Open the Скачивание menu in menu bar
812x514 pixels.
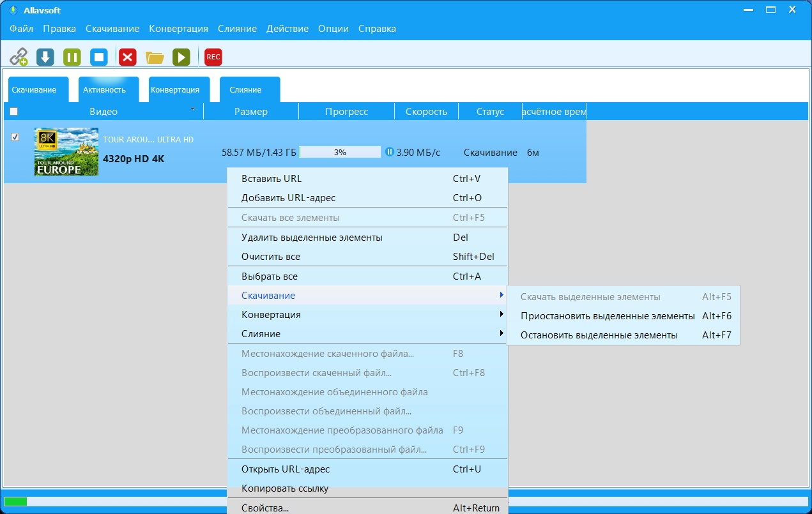pyautogui.click(x=112, y=29)
